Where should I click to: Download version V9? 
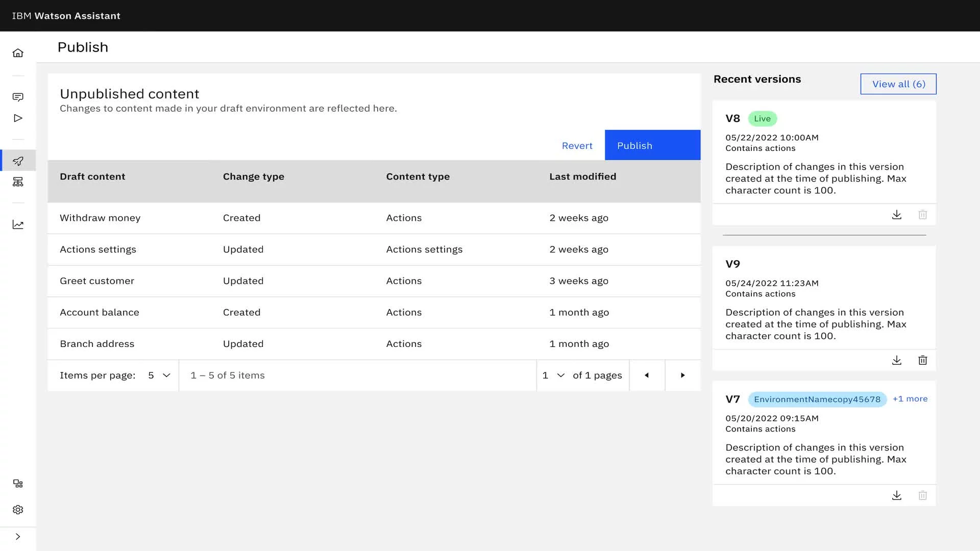897,360
